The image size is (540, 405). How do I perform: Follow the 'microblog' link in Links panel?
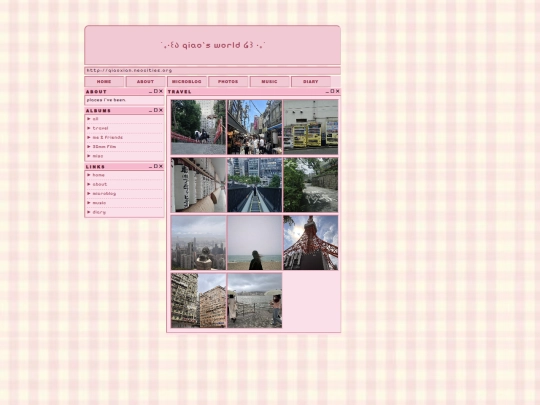click(x=104, y=194)
